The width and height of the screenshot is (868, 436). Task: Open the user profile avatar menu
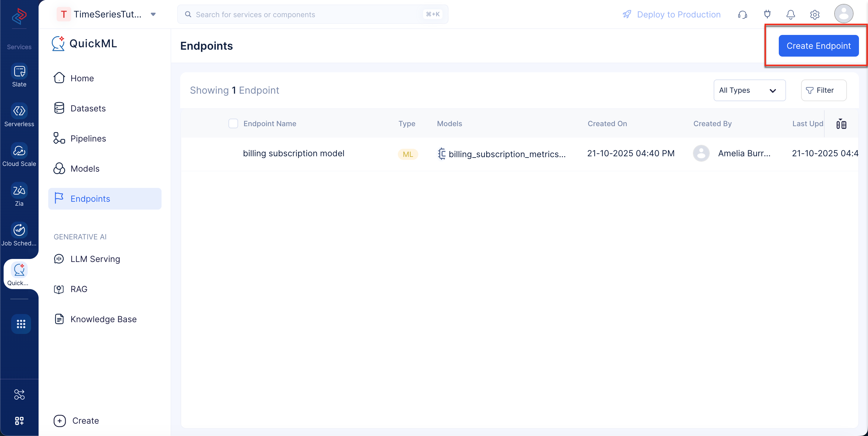click(843, 14)
